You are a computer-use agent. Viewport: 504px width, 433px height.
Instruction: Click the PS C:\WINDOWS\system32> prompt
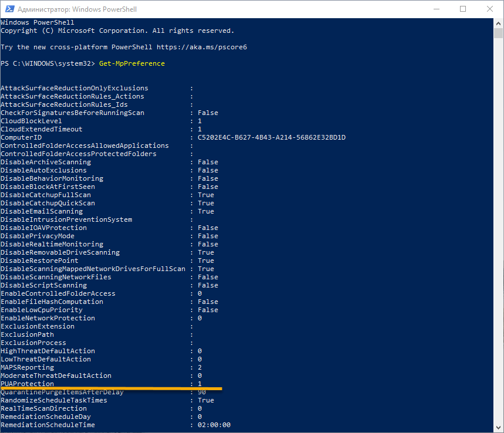pyautogui.click(x=48, y=63)
